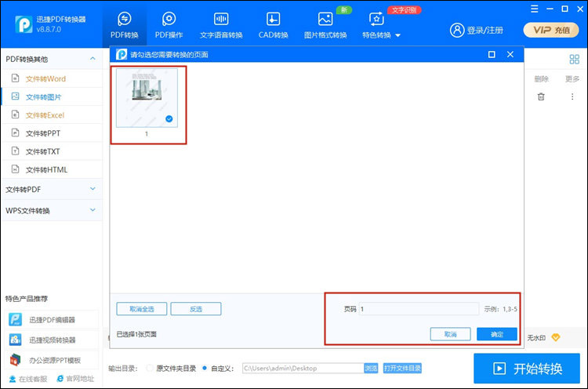Open the PDF操作 tab
588x389 pixels.
point(169,25)
